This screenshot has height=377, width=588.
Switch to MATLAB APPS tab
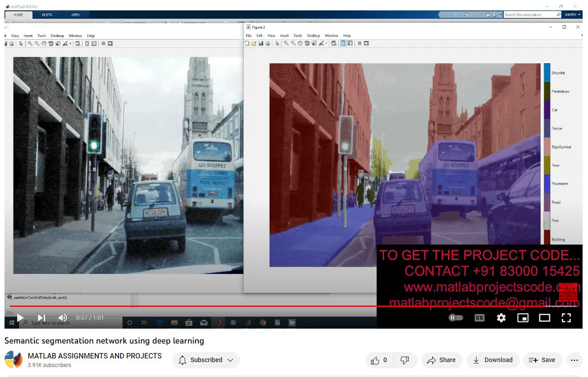click(75, 15)
